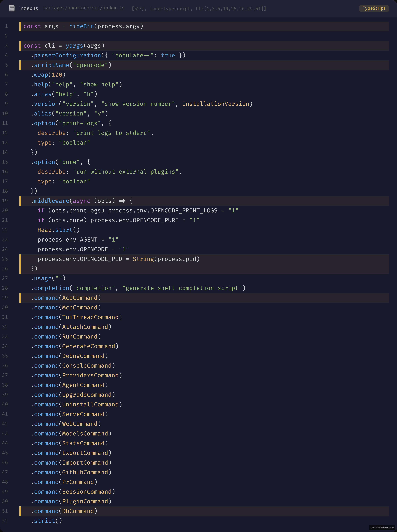Viewport: 397px width, 532px height.
Task: Click the "print-logs" option string
Action: point(80,123)
